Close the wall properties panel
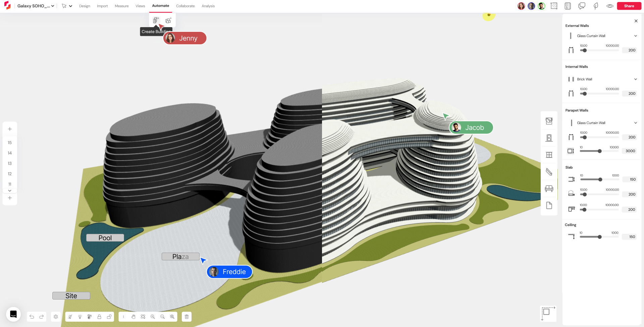644x327 pixels. pos(636,21)
